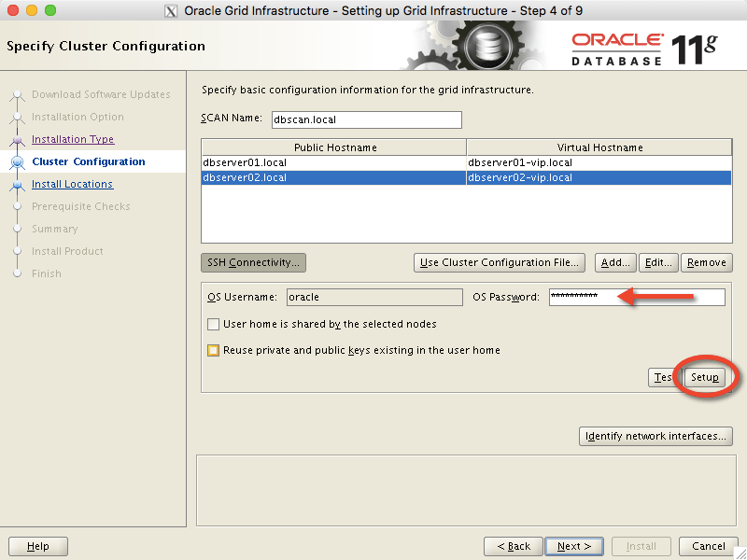Select the dbserver01.local row in the hostname table
This screenshot has height=560, width=747.
(x=327, y=161)
